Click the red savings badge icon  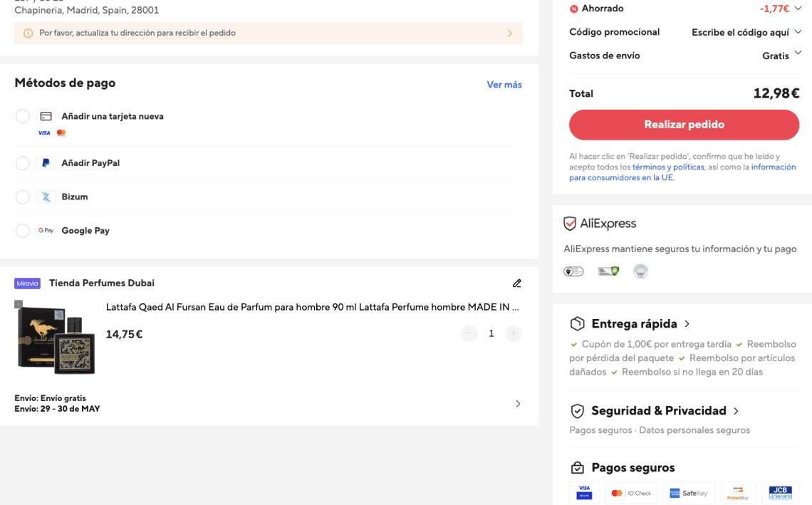574,9
